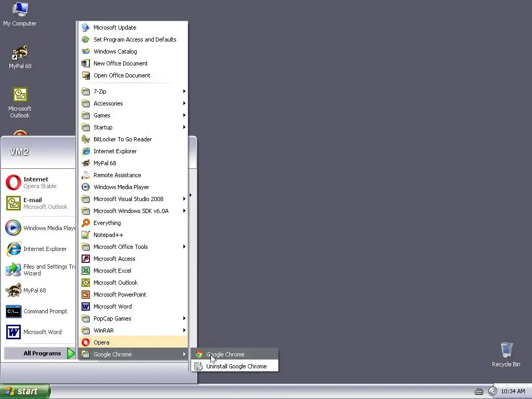
Task: Open Notepad++
Action: click(133, 235)
